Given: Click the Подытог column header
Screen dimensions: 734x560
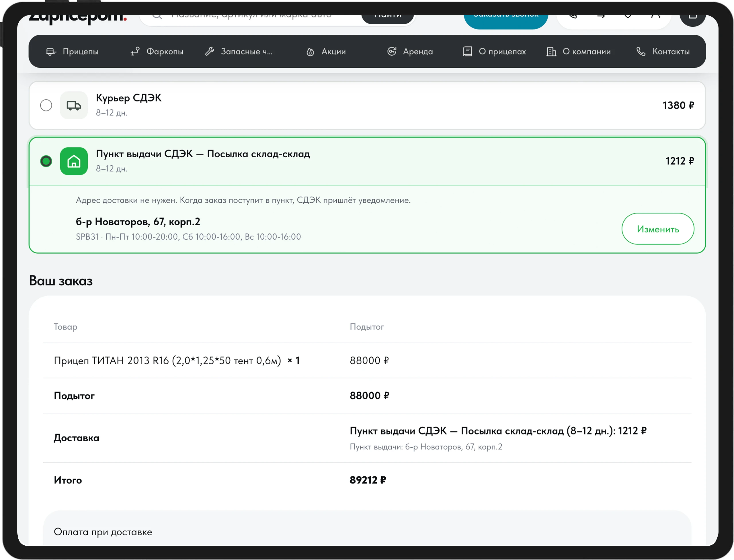Looking at the screenshot, I should (367, 327).
